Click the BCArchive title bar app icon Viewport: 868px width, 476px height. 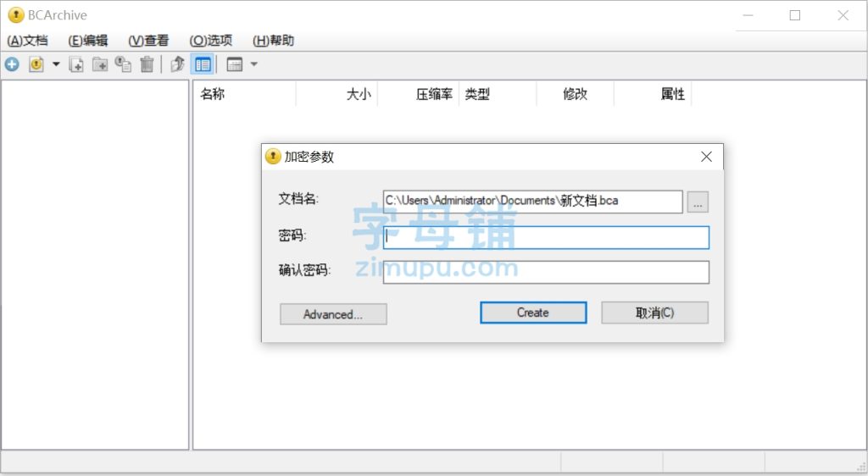(x=16, y=15)
